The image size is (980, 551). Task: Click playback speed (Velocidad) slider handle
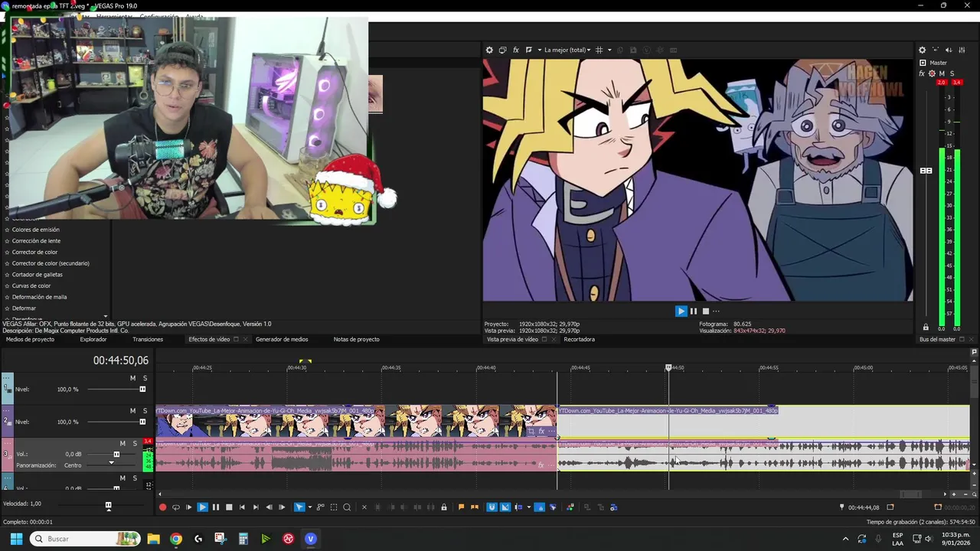pos(108,506)
